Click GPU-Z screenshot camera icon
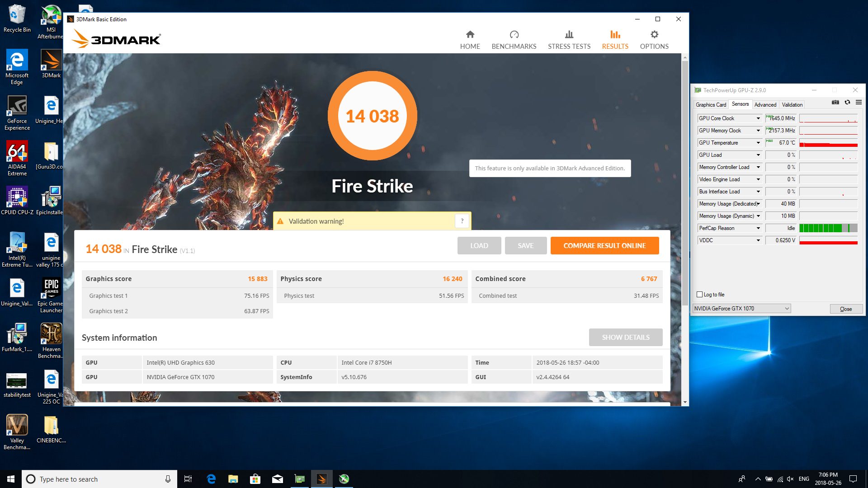 835,103
